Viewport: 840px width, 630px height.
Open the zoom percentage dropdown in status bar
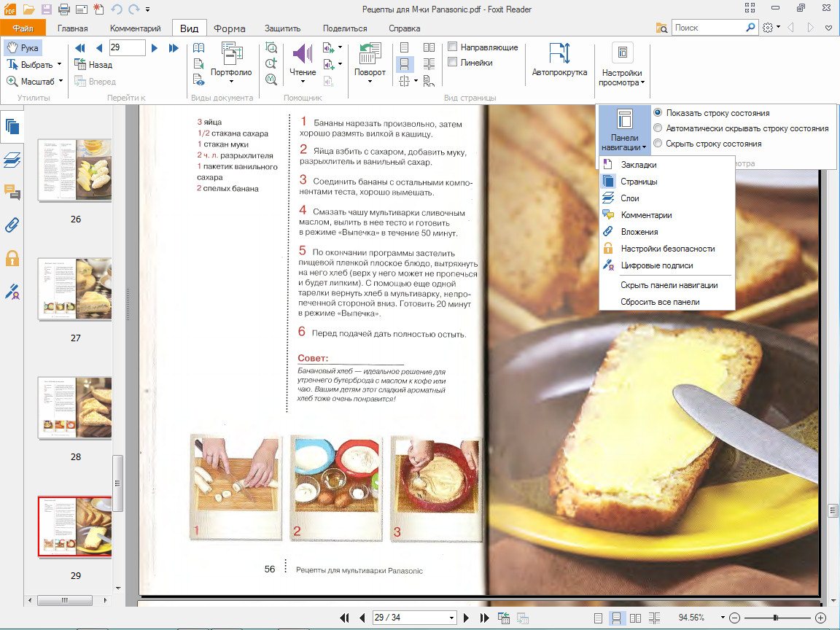[722, 618]
